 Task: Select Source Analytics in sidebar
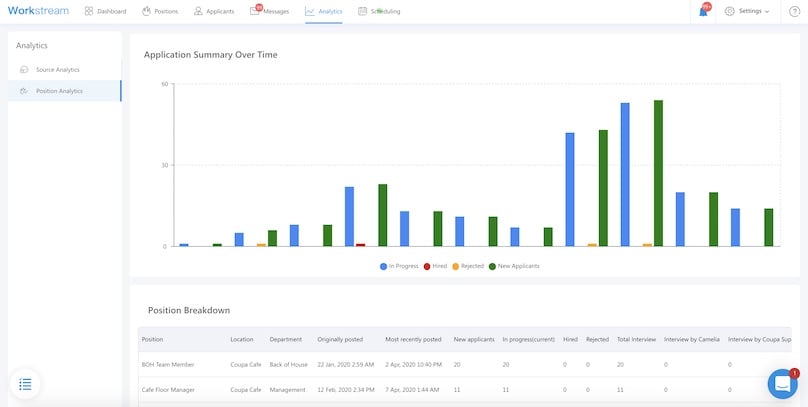[57, 69]
